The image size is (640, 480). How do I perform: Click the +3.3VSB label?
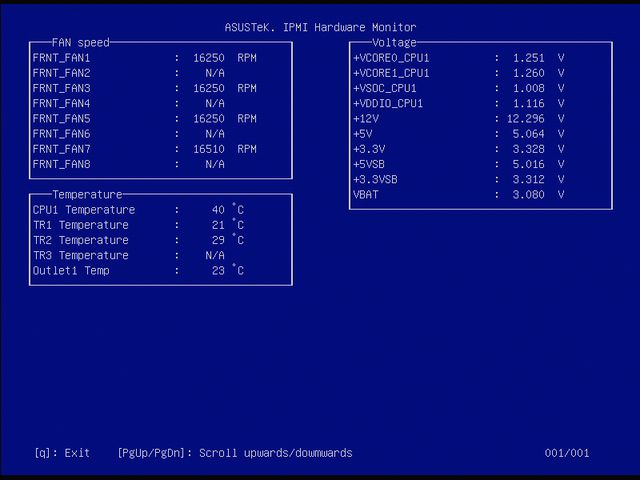(x=376, y=179)
